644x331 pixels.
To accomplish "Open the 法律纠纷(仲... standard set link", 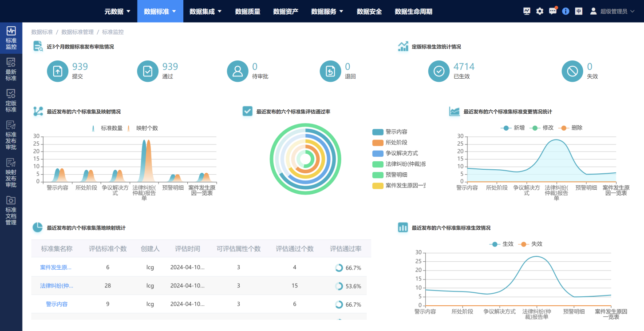I will pos(57,286).
